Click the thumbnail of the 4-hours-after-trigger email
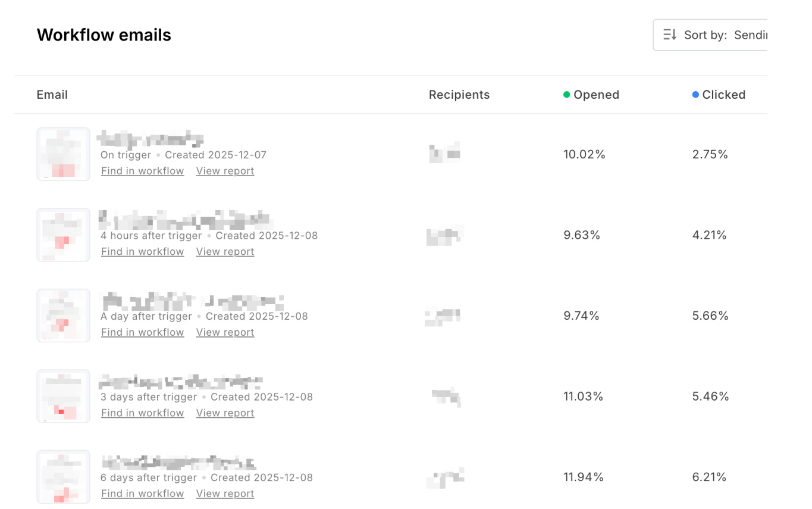The height and width of the screenshot is (509, 812). pos(63,235)
